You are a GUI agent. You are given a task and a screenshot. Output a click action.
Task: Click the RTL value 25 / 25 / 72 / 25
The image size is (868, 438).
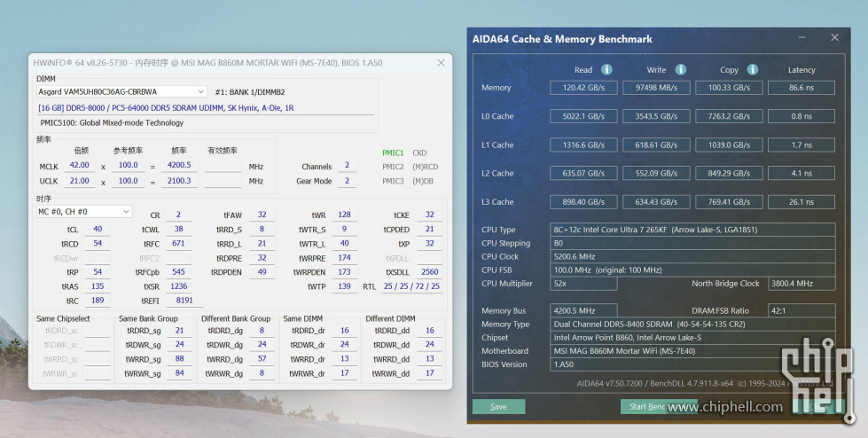(411, 286)
